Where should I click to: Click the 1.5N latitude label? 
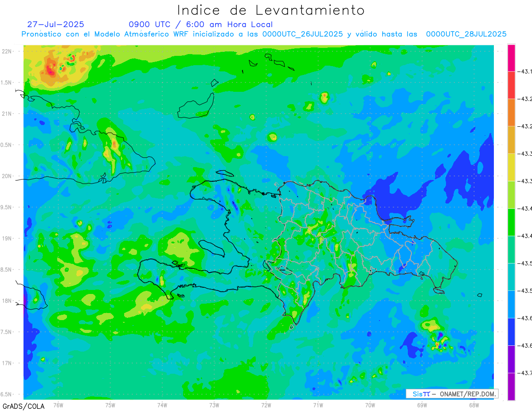click(x=7, y=82)
